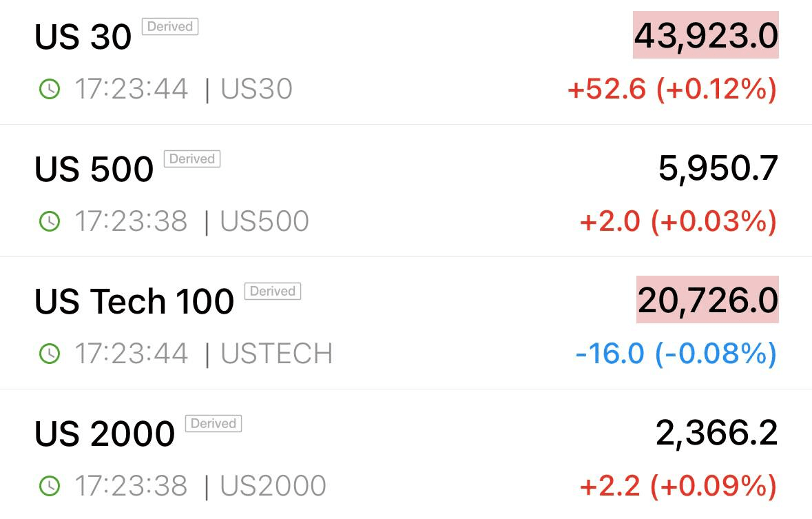
Task: Click the -16.0 (-0.08%) change value
Action: pos(676,354)
